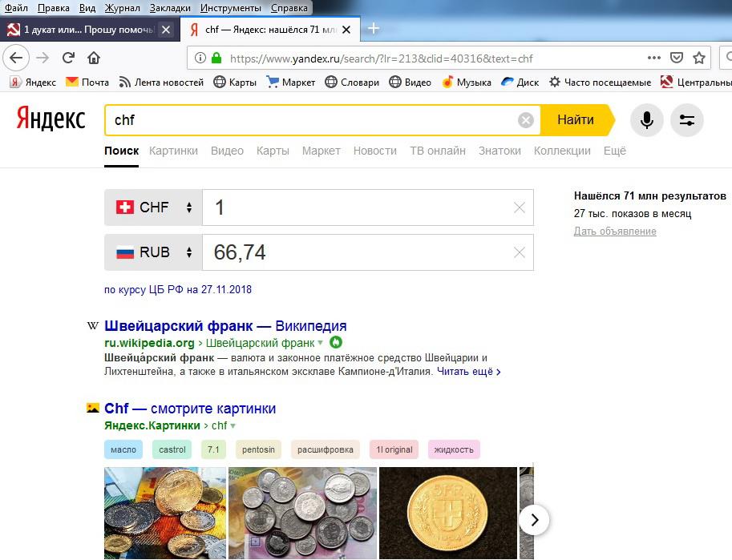Switch to ТВ онлайн search tab
The image size is (732, 560).
pos(438,151)
